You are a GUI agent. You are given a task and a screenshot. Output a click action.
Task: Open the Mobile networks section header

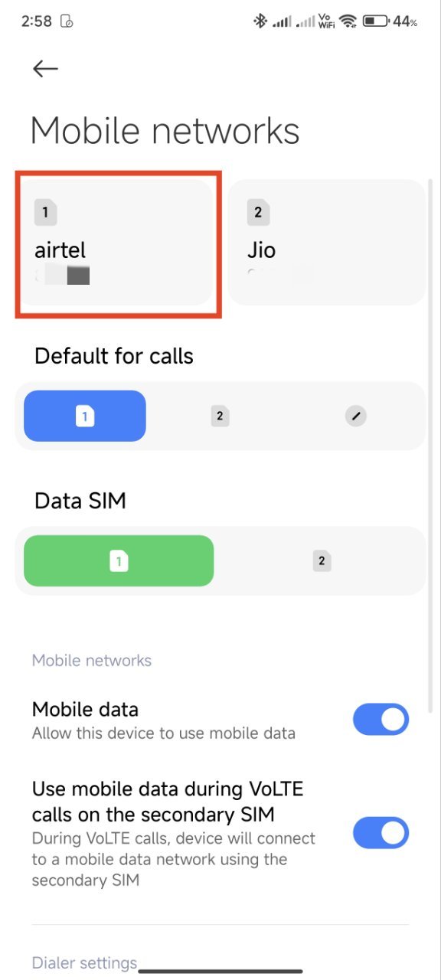pos(91,660)
